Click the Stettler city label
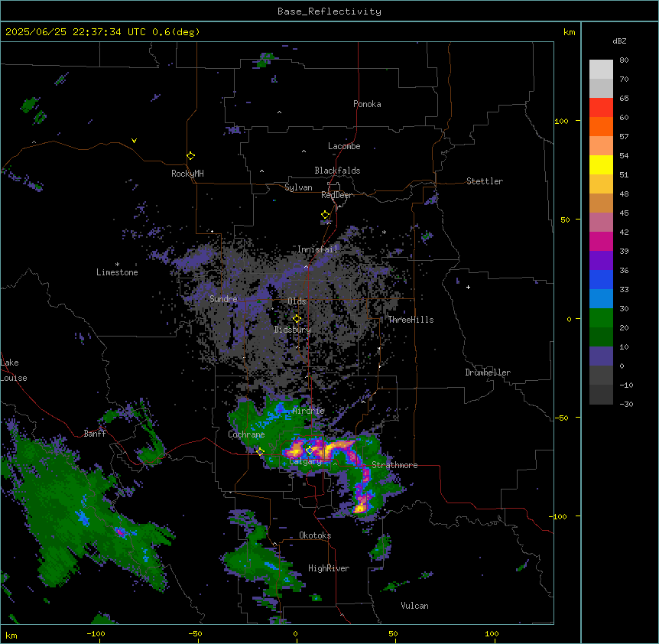The image size is (659, 644). pyautogui.click(x=485, y=181)
